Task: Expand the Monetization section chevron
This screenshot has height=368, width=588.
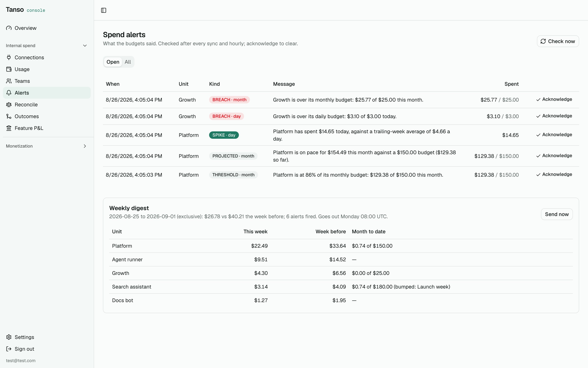Action: click(x=85, y=146)
